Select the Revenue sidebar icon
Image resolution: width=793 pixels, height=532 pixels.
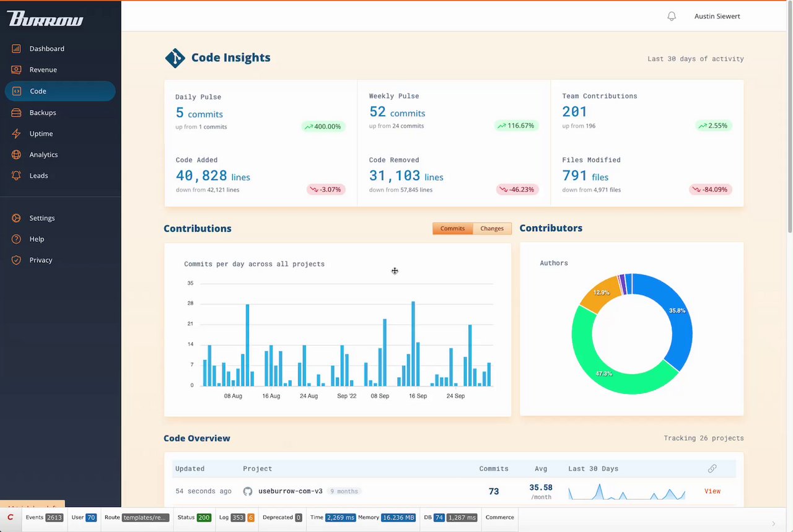click(17, 69)
